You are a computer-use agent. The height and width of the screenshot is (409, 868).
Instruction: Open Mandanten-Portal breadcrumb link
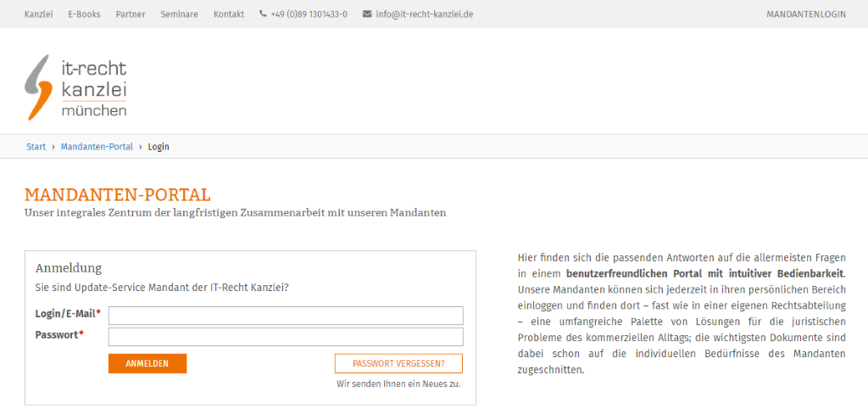97,147
